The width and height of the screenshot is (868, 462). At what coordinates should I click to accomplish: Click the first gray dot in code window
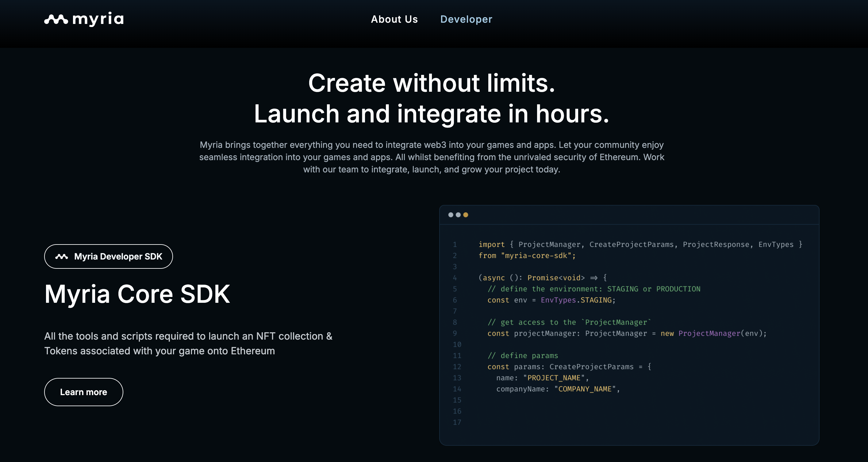point(451,215)
